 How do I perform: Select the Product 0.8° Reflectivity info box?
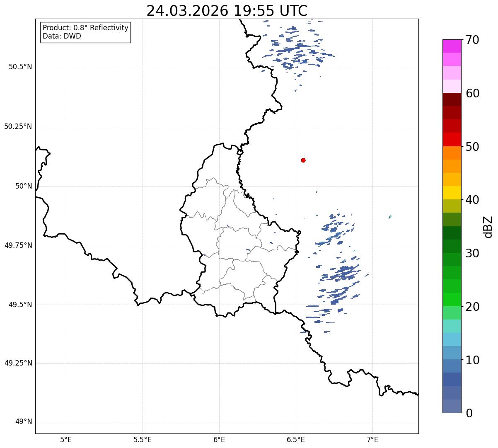point(86,32)
